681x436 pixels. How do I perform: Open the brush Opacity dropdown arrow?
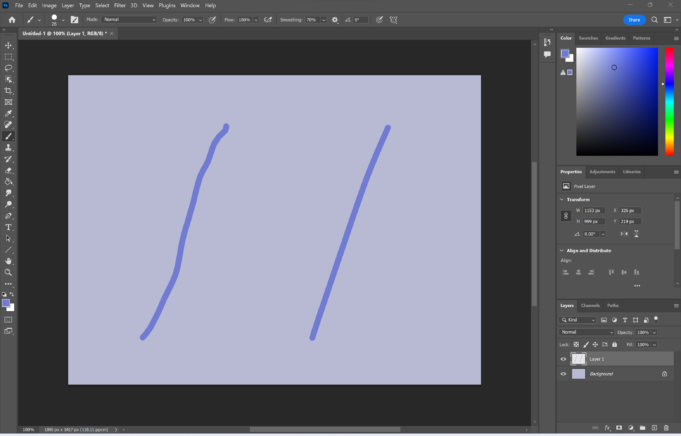200,20
